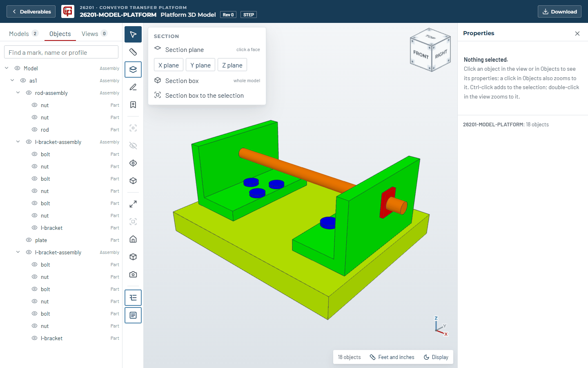Click the FRONT face of view cube
This screenshot has width=588, height=368.
(421, 54)
